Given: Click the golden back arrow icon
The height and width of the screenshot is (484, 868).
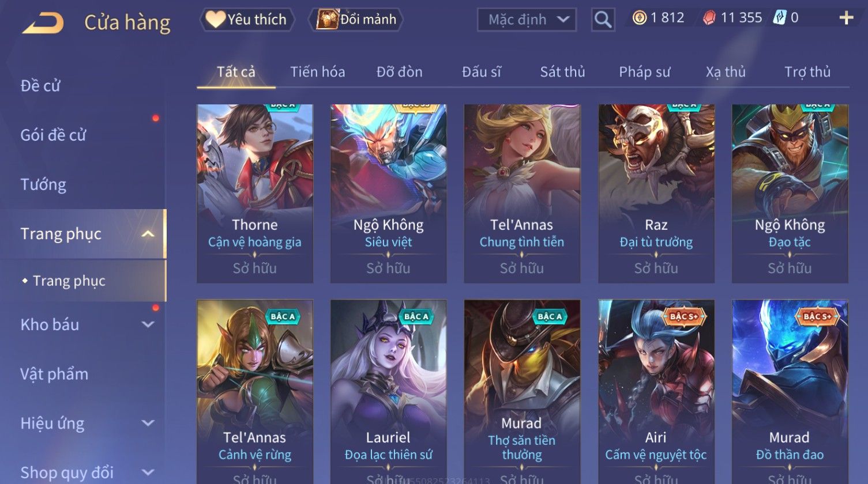Looking at the screenshot, I should [x=44, y=22].
